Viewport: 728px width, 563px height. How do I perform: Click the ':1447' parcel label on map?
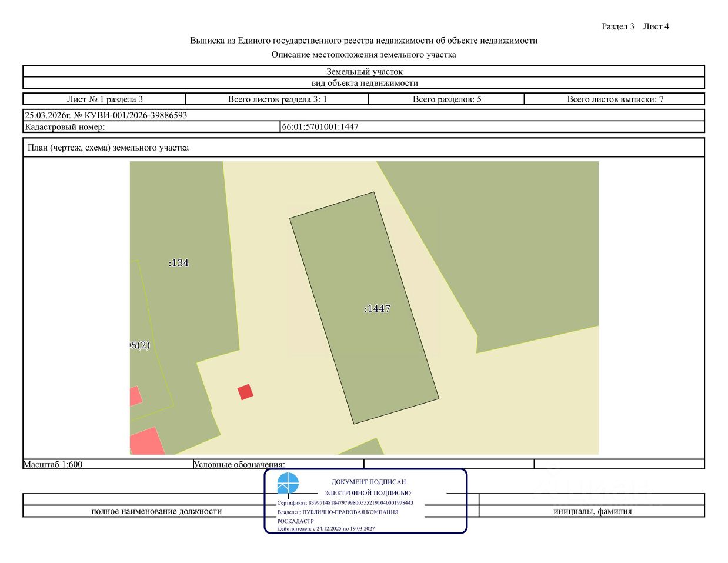[x=378, y=308]
